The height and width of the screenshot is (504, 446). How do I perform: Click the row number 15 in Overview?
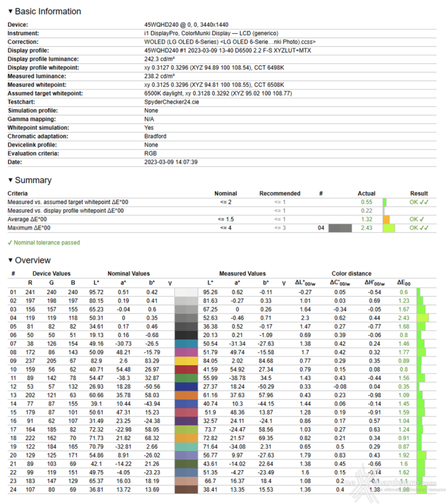[13, 413]
